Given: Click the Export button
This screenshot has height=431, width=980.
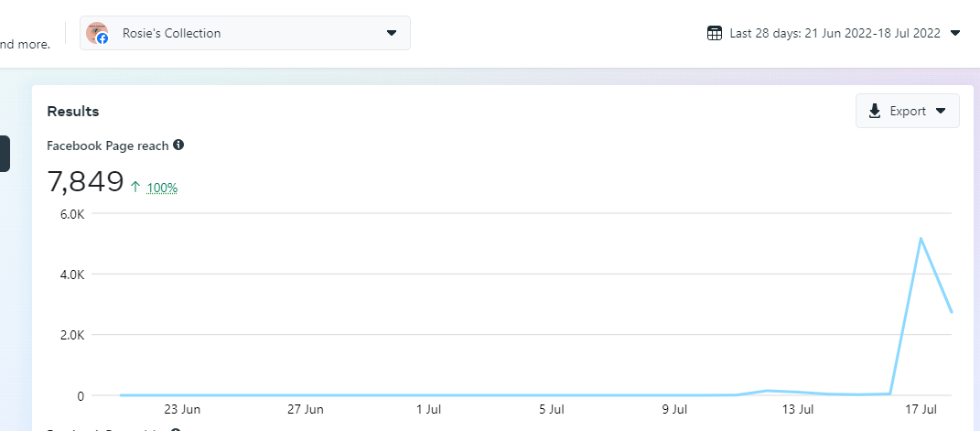Looking at the screenshot, I should tap(908, 111).
